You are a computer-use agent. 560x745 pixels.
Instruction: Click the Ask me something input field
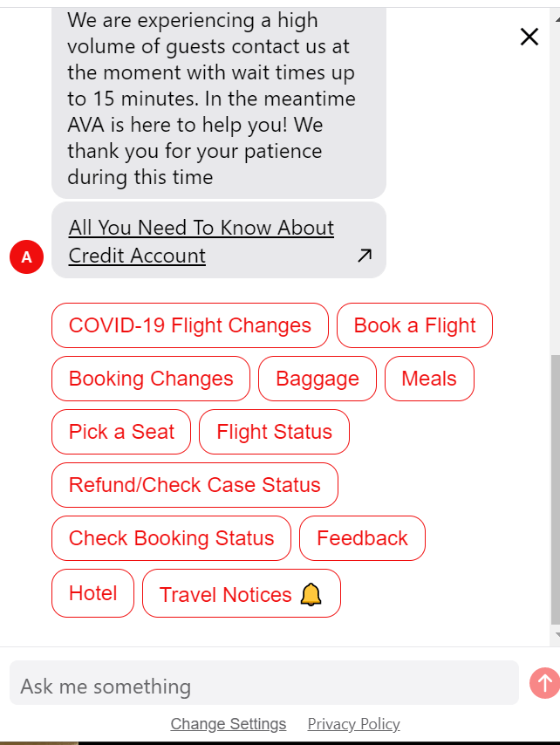tap(262, 686)
